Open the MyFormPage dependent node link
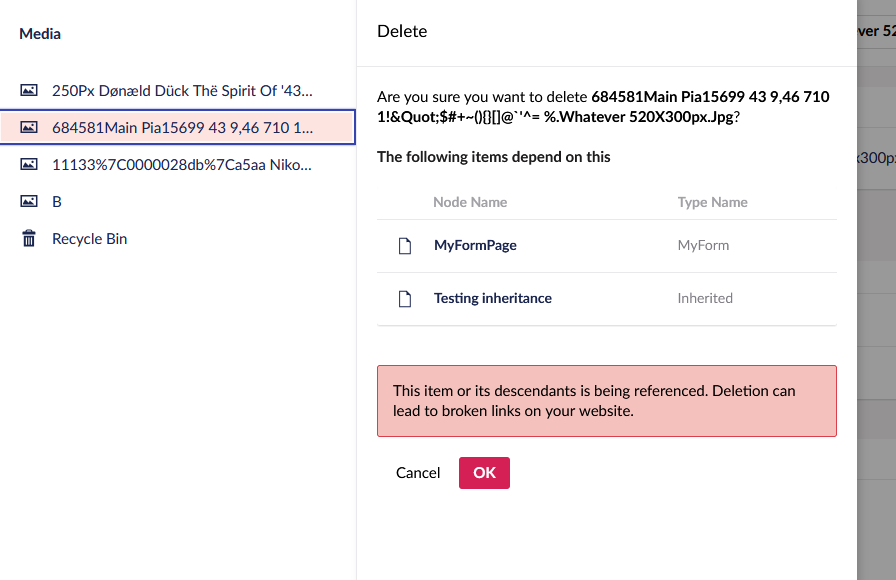 (x=475, y=245)
